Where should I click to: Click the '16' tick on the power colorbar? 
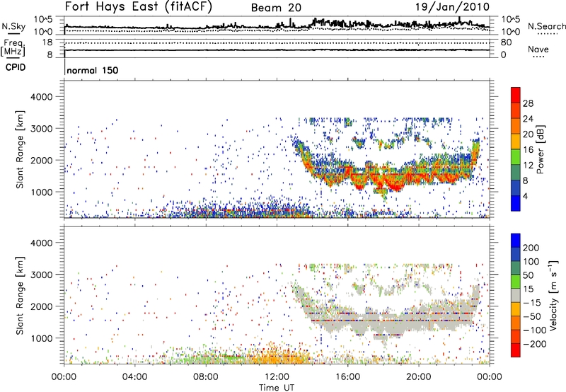528,150
